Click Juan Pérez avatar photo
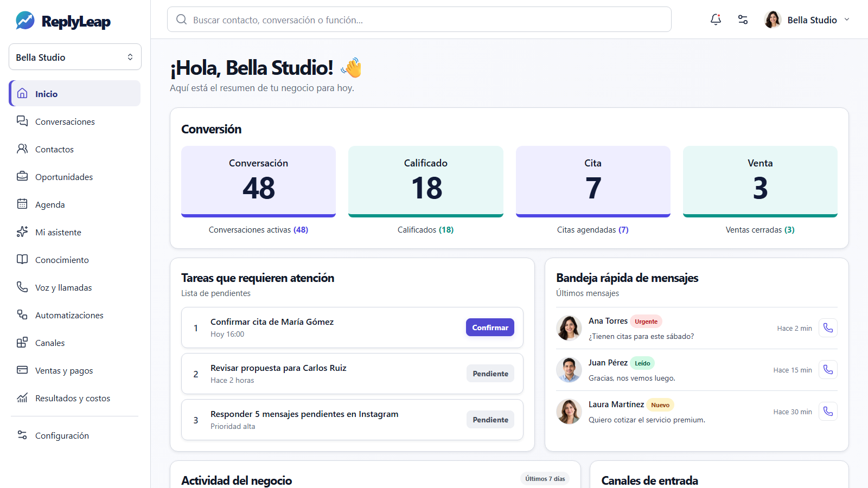This screenshot has width=868, height=488. pos(569,369)
